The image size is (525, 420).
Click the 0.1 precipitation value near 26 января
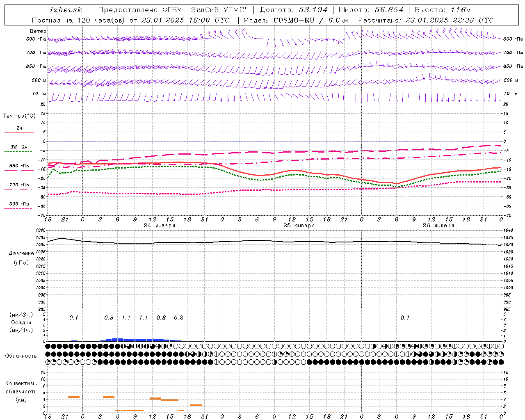tap(405, 317)
